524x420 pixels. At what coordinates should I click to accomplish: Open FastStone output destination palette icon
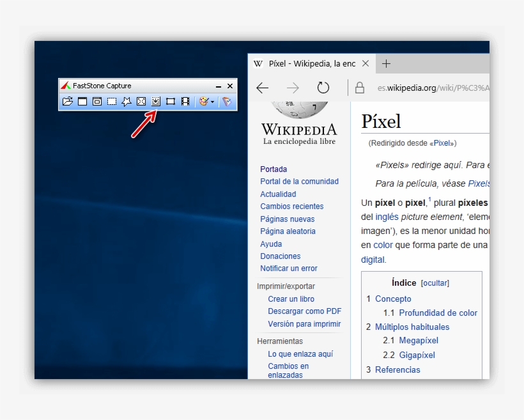click(203, 101)
